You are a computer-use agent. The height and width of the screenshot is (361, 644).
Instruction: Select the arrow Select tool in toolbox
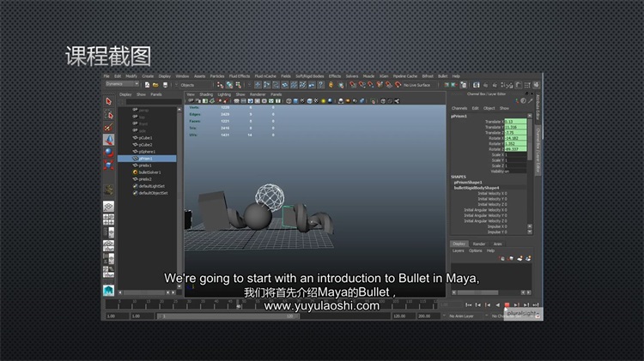[x=108, y=101]
